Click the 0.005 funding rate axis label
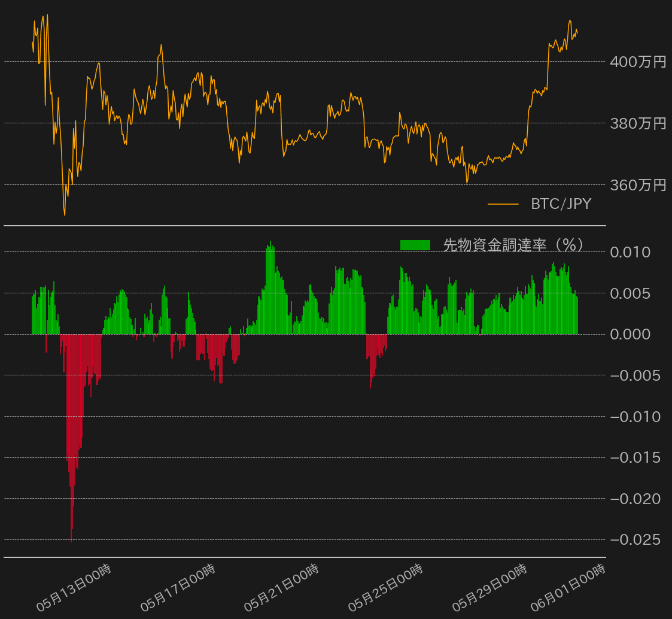This screenshot has width=672, height=619. pos(630,293)
